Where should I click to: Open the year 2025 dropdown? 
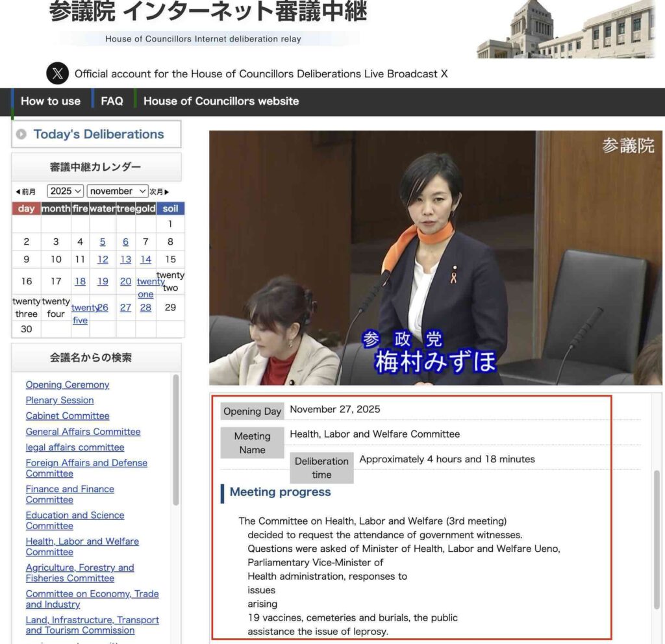pos(65,191)
